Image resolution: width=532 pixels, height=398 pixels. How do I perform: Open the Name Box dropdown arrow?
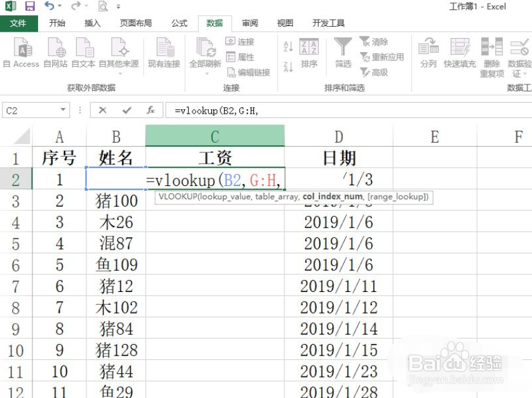coord(63,110)
